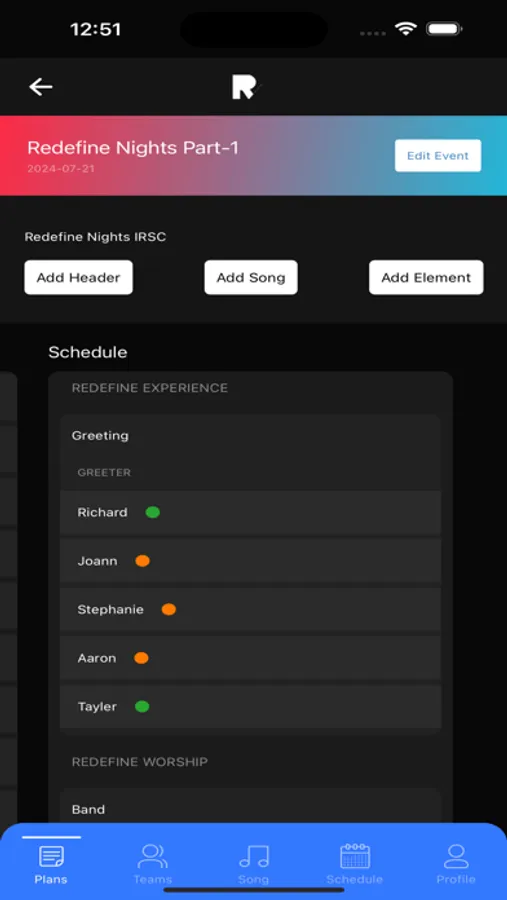Viewport: 507px width, 900px height.
Task: Go to the Profile tab
Action: (456, 864)
